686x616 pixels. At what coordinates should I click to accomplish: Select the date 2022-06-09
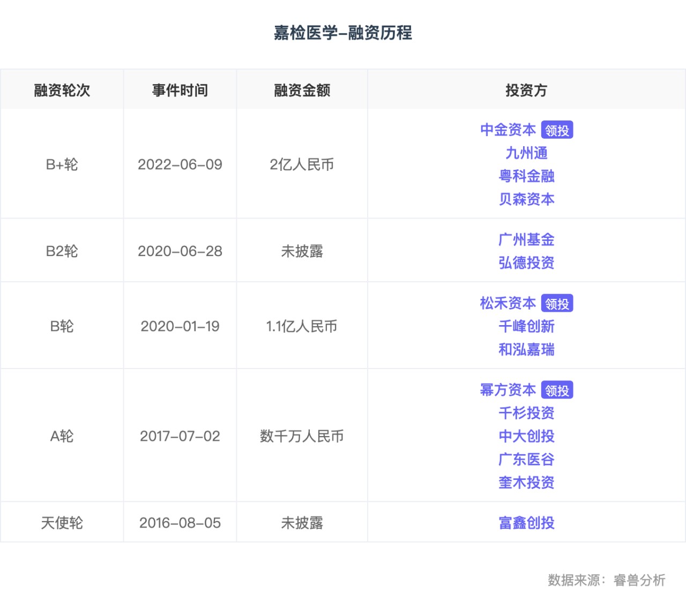180,164
